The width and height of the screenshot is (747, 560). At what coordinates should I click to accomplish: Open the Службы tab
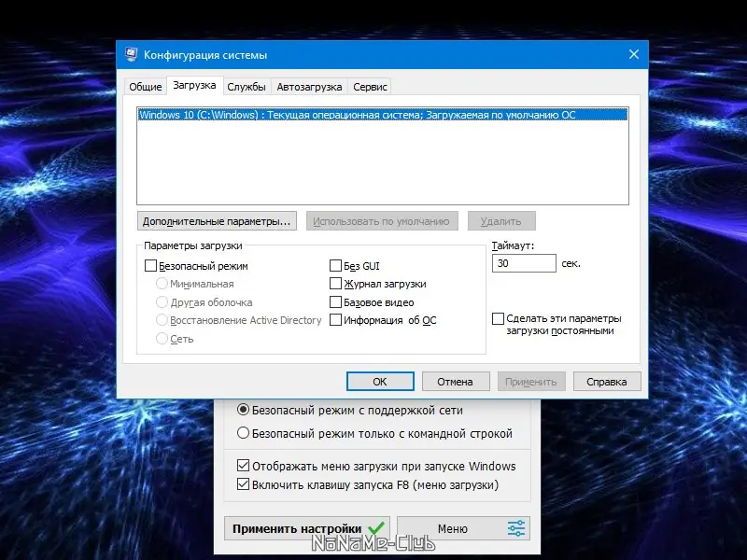pyautogui.click(x=247, y=87)
